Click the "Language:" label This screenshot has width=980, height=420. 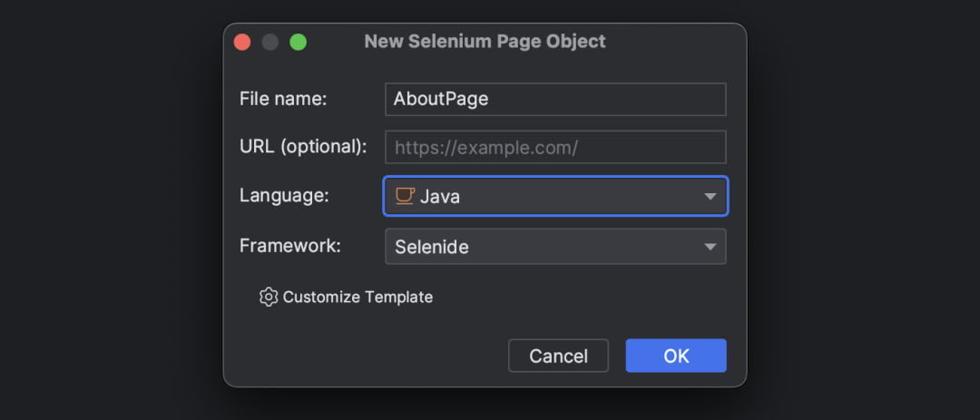pyautogui.click(x=284, y=196)
